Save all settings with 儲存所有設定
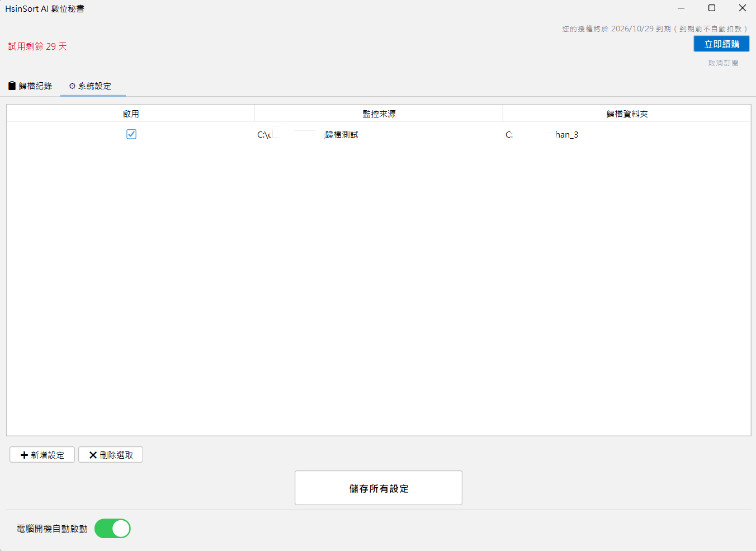 379,488
